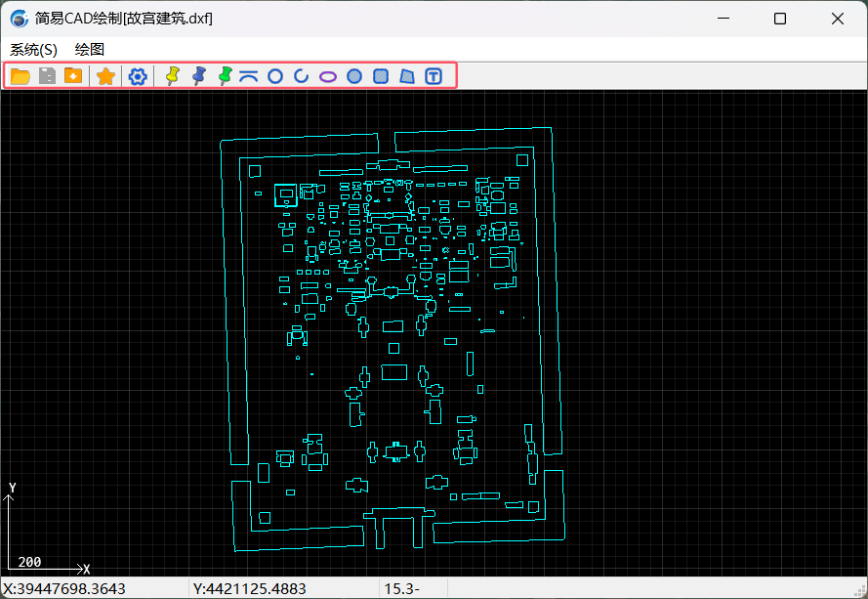Click the 200 scale label near axis
The width and height of the screenshot is (868, 599).
click(x=29, y=562)
